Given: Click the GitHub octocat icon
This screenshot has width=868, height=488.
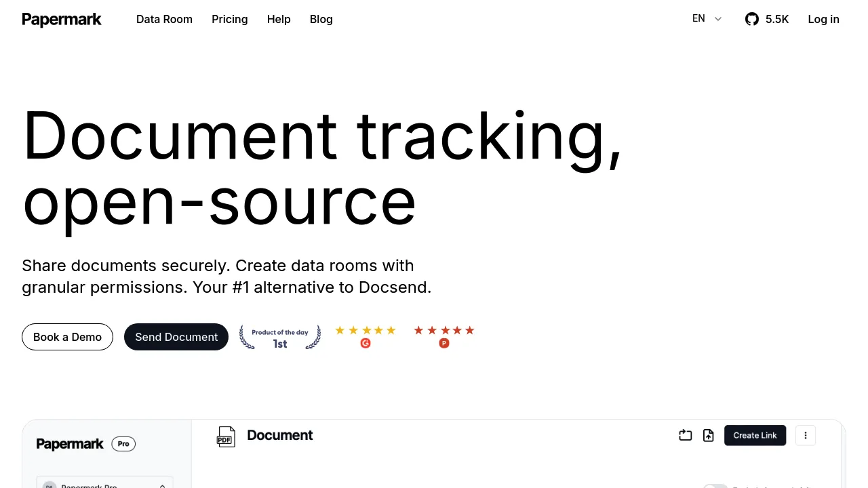Looking at the screenshot, I should (x=752, y=19).
